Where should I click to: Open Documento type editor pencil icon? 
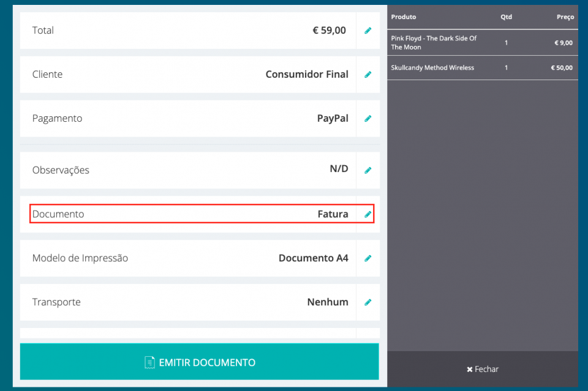[367, 214]
